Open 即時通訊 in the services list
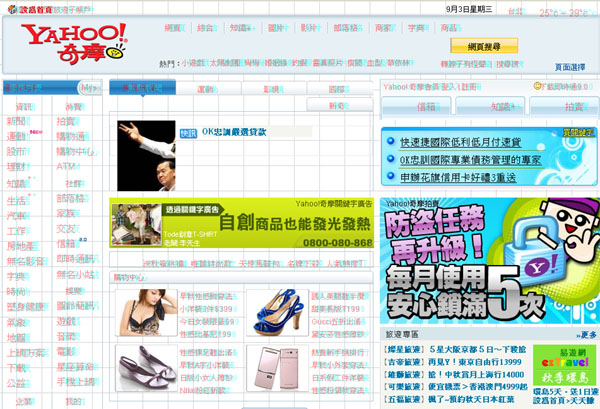This screenshot has width=600, height=409. coord(77,259)
